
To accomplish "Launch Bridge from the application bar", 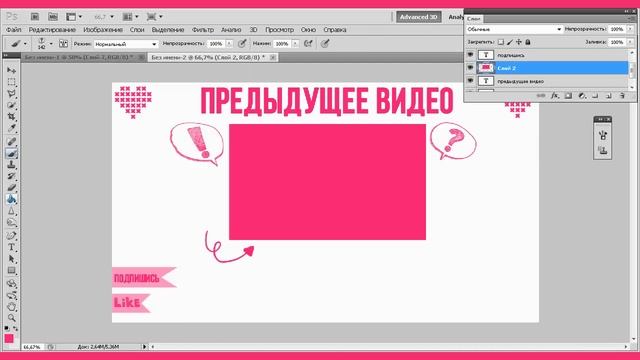I will 35,17.
